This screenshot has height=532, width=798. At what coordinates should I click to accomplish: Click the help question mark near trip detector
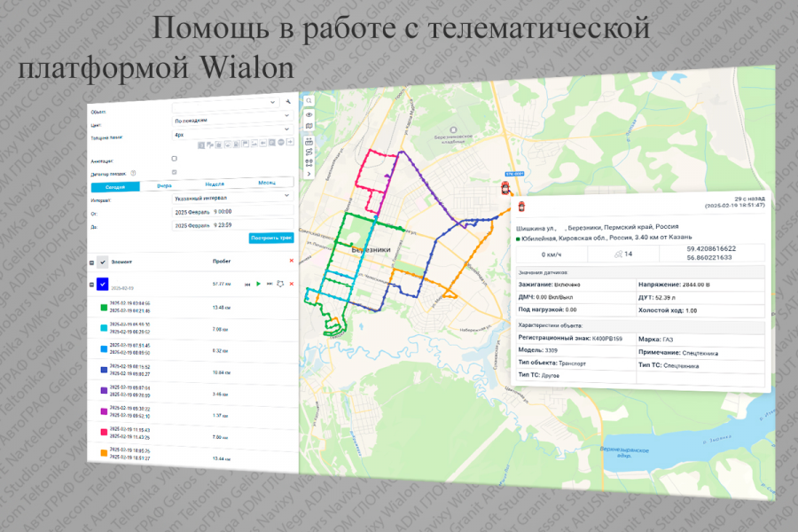click(133, 173)
